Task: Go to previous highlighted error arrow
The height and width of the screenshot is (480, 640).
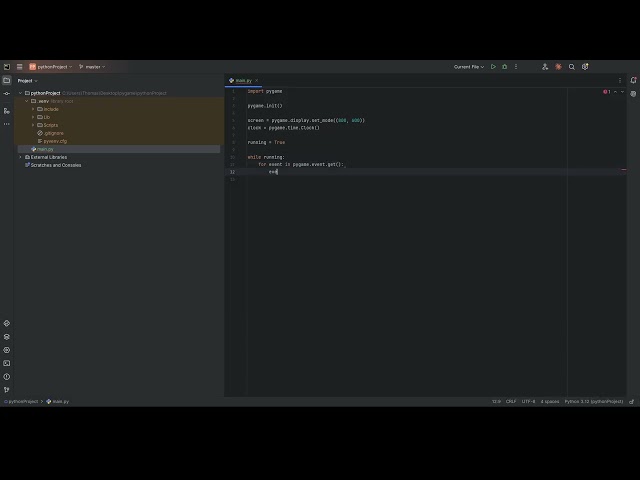Action: (x=616, y=92)
